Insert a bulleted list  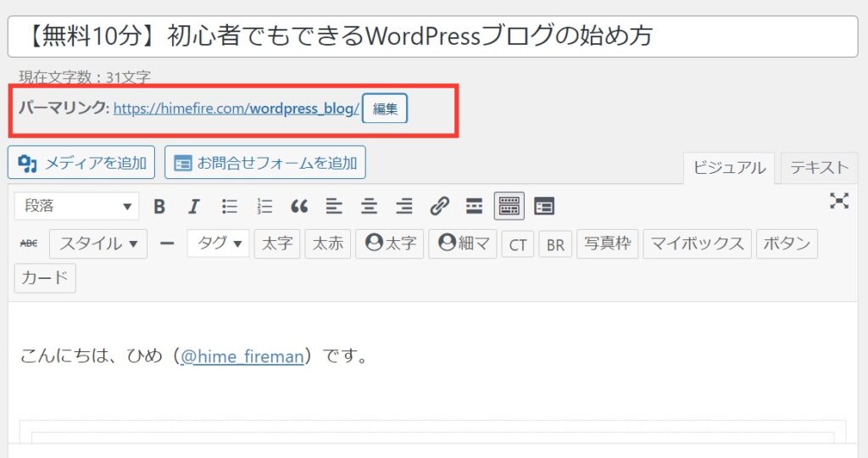229,207
